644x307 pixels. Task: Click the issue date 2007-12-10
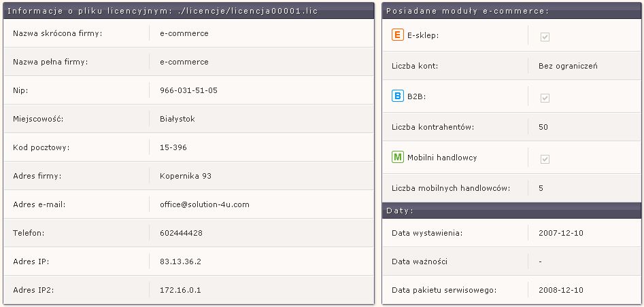click(560, 233)
